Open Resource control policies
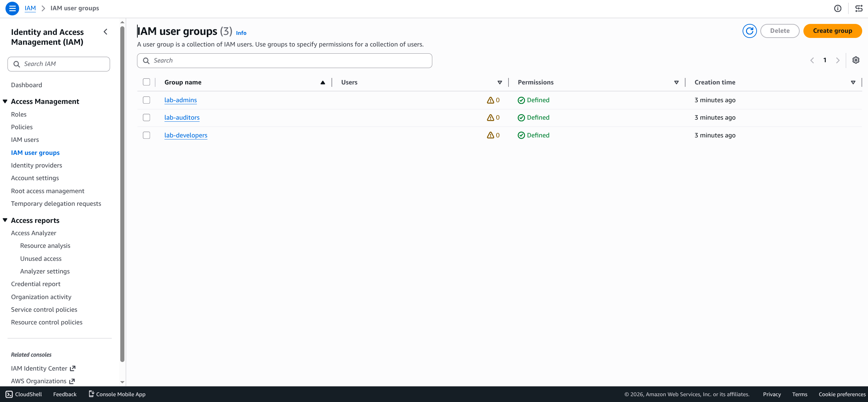This screenshot has width=868, height=402. (46, 322)
